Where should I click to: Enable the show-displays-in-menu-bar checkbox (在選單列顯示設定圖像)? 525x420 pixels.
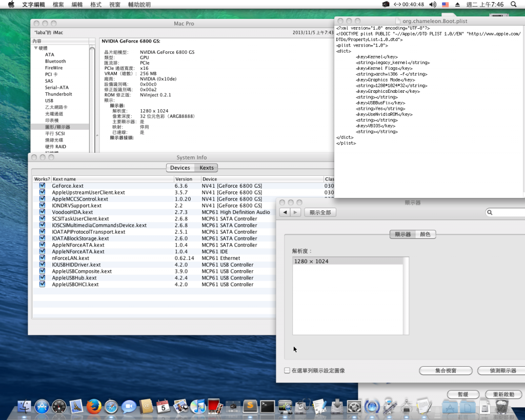tap(287, 370)
